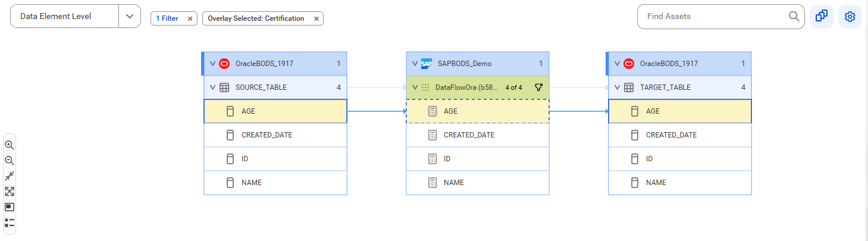Open the legend list icon
868x241 pixels.
point(9,223)
